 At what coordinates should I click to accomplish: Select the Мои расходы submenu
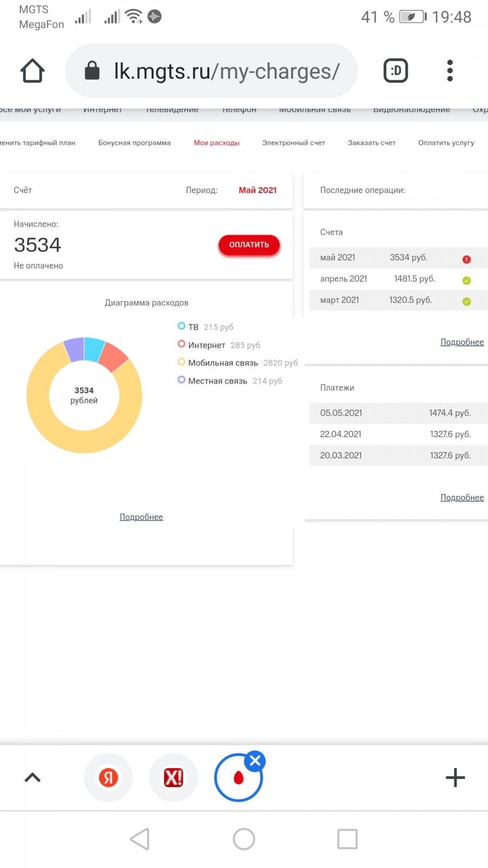tap(216, 143)
